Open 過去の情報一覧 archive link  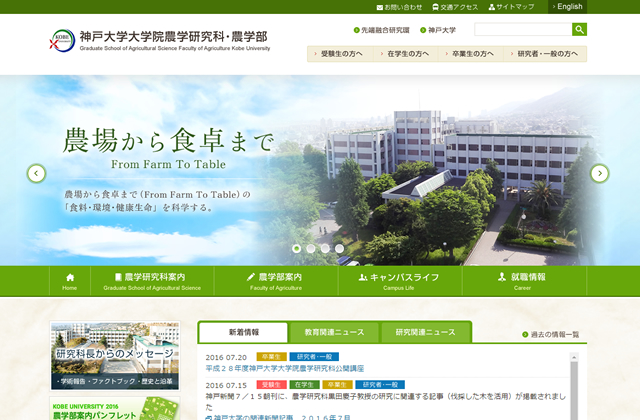pos(551,335)
